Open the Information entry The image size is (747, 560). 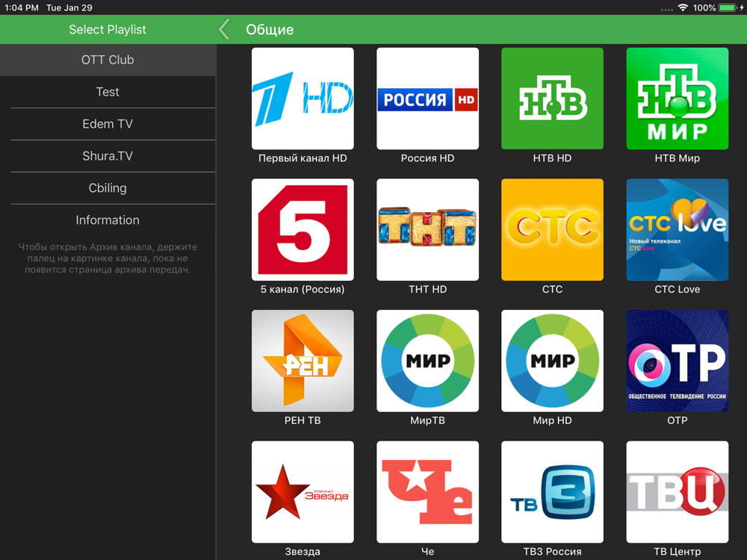point(108,220)
